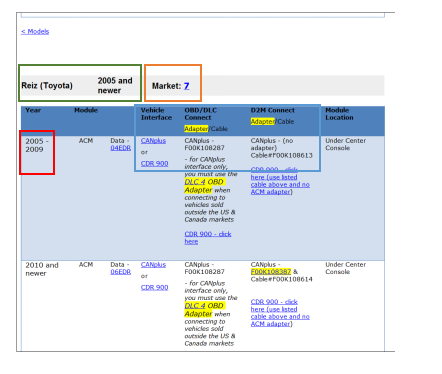Click the 'Module' column header
The width and height of the screenshot is (442, 374).
click(x=86, y=110)
